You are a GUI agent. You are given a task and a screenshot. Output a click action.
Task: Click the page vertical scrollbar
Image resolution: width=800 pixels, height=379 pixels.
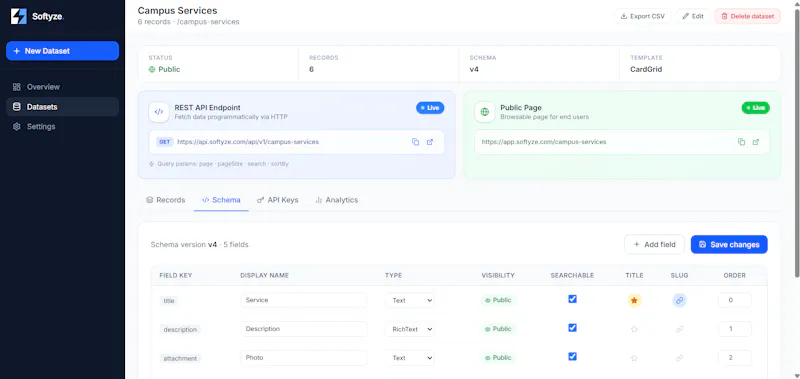click(796, 143)
